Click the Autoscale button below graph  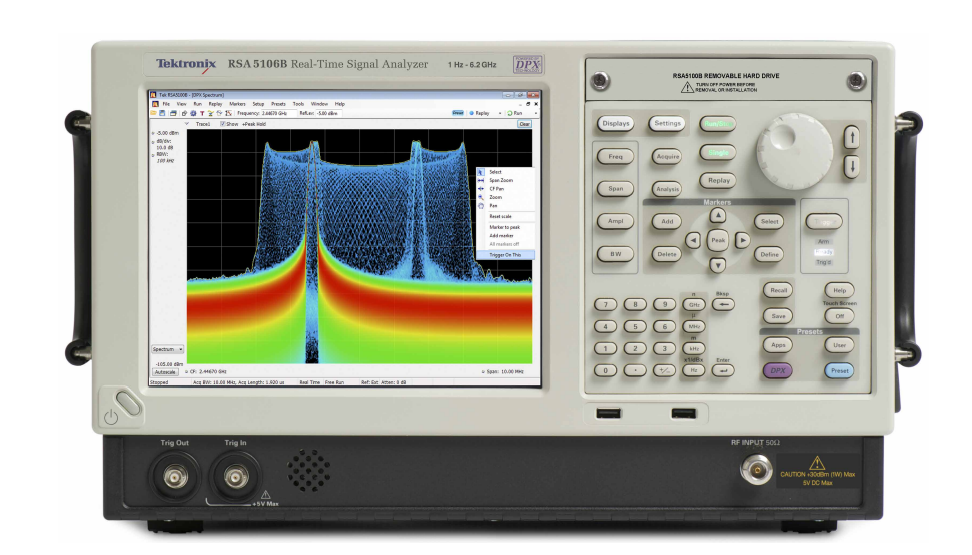[x=166, y=372]
